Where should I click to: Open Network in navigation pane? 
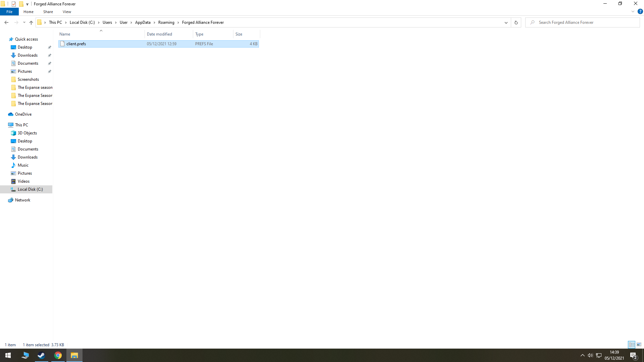click(22, 200)
